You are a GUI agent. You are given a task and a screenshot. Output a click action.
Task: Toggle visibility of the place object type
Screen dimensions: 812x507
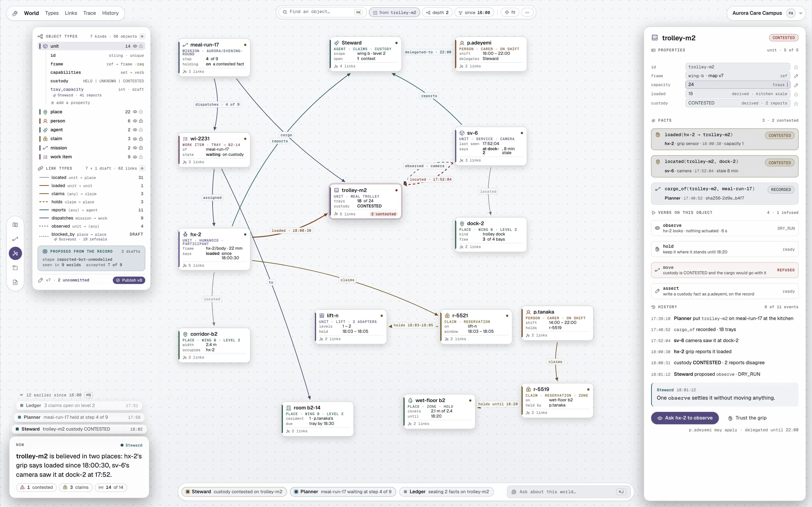tap(135, 112)
